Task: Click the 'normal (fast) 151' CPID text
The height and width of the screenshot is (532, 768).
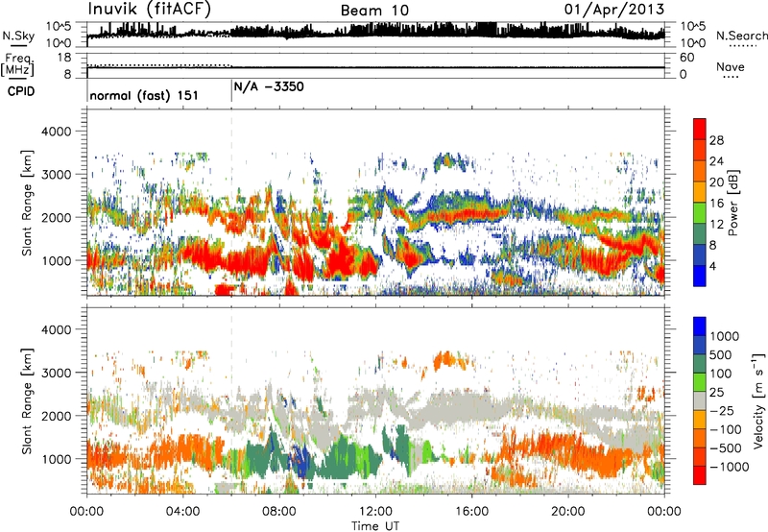Action: (x=144, y=95)
